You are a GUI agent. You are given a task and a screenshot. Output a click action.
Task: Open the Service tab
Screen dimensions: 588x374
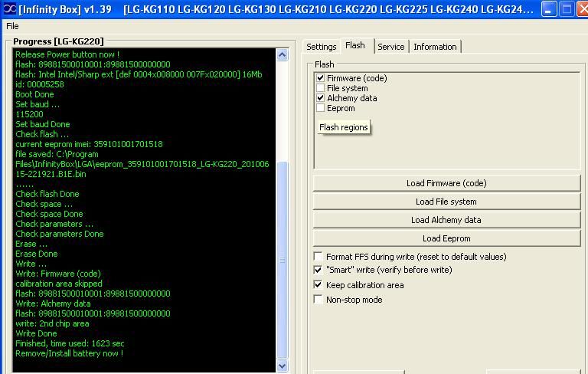point(390,47)
